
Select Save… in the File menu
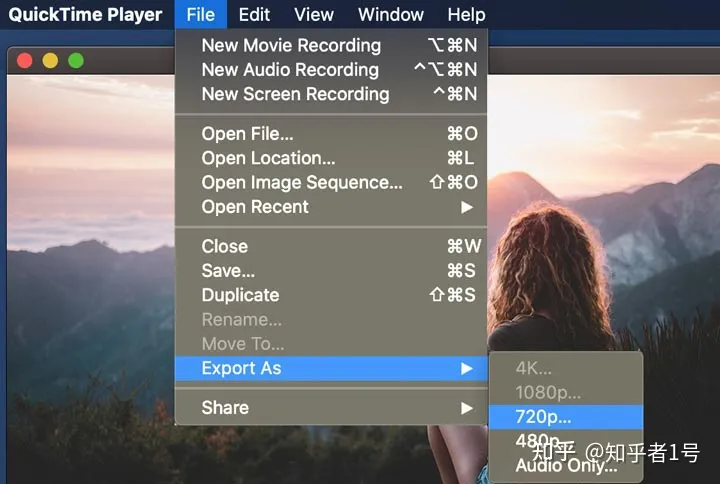click(331, 270)
